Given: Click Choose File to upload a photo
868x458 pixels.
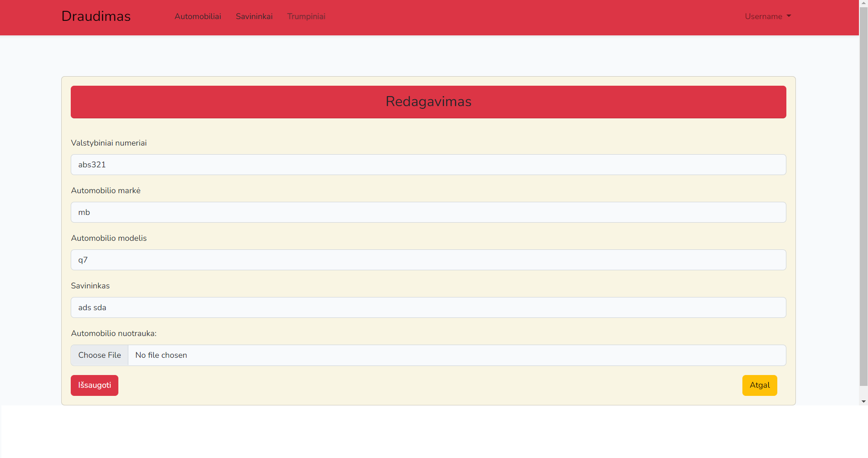Looking at the screenshot, I should pyautogui.click(x=99, y=355).
